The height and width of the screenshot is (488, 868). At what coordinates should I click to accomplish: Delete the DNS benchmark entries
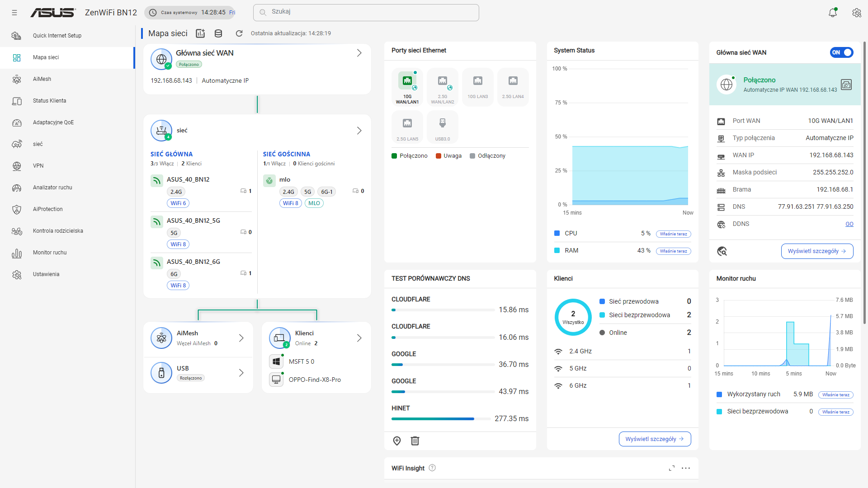tap(415, 441)
